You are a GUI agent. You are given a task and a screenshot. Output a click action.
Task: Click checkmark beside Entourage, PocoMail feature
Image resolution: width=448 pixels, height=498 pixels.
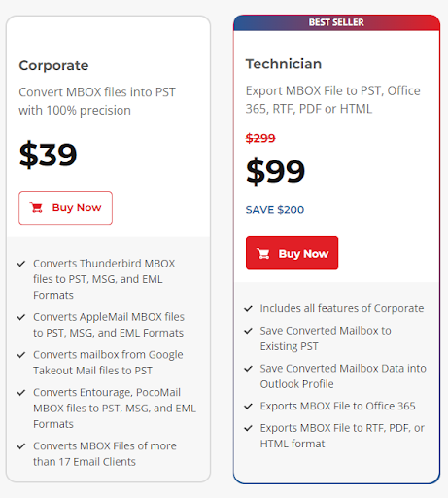click(x=21, y=393)
